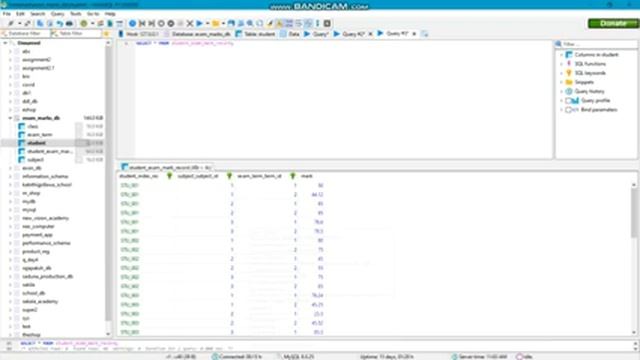Collapse the exam_marks_db database node
The image size is (640, 360).
[x=10, y=118]
